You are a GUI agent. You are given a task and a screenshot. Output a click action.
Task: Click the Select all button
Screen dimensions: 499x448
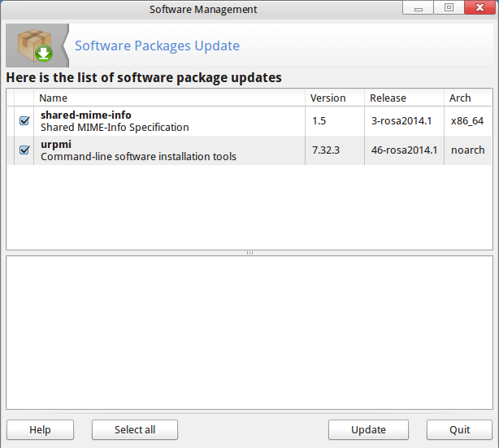135,429
